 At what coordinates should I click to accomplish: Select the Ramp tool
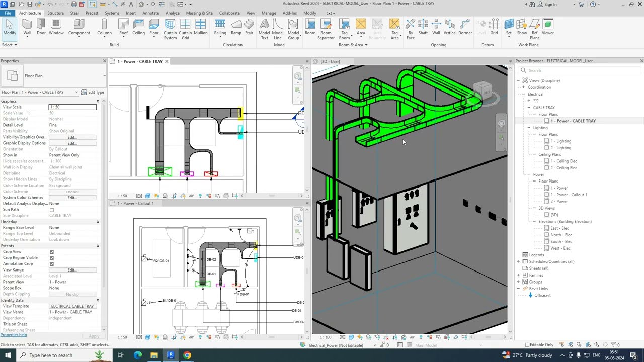236,28
